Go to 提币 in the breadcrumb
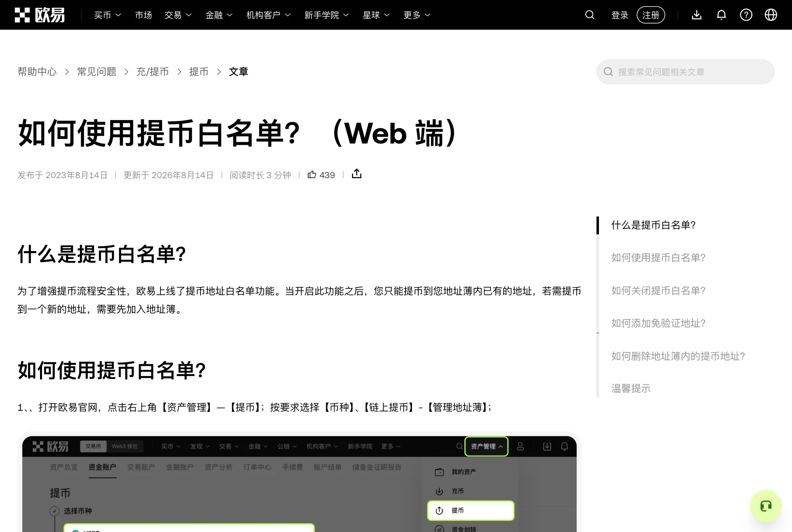The image size is (792, 532). click(x=199, y=72)
